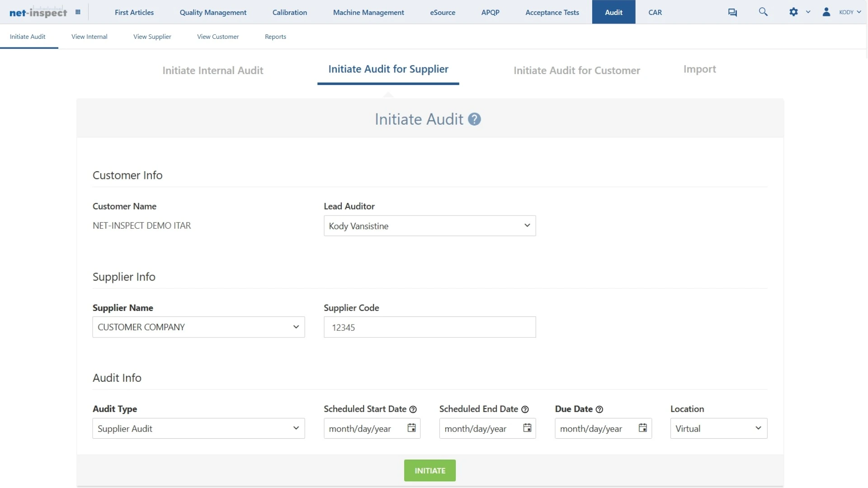Click the Supplier Code input field
Screen dimensions: 868x488
429,327
